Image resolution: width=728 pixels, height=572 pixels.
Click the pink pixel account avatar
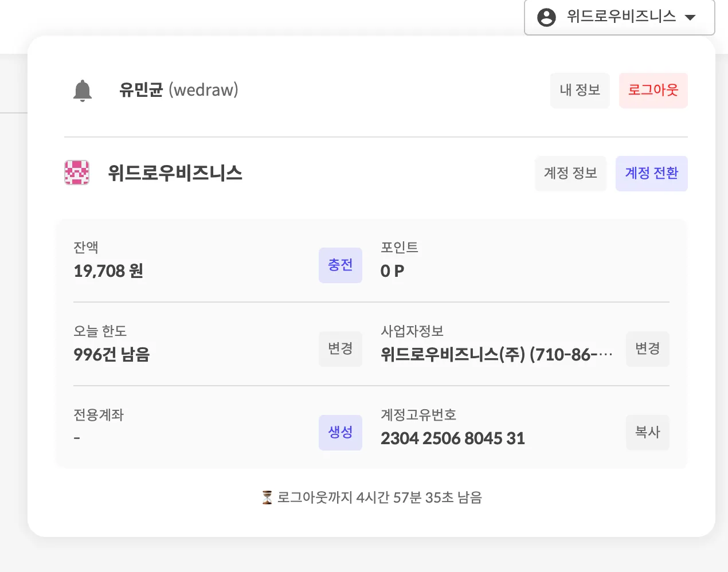[x=77, y=173]
